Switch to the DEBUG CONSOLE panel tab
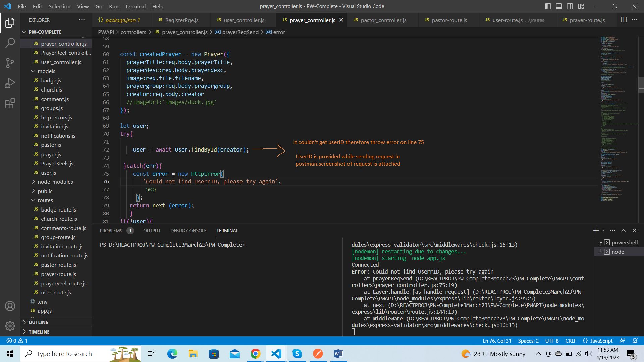Image resolution: width=644 pixels, height=362 pixels. pos(188,231)
